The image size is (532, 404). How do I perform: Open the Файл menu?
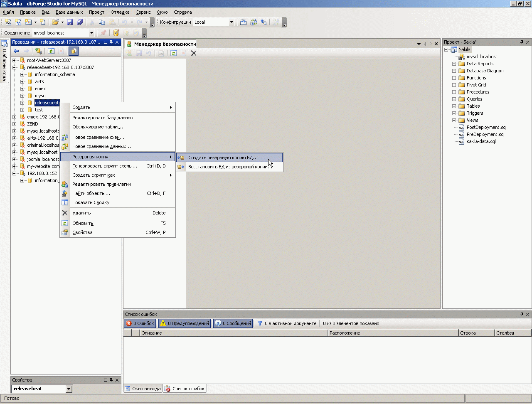(x=8, y=12)
